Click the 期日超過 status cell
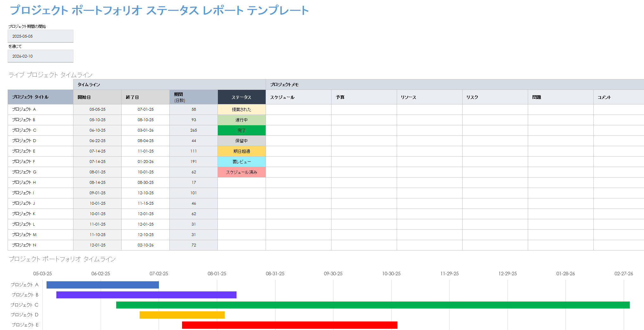The image size is (644, 330). tap(242, 151)
